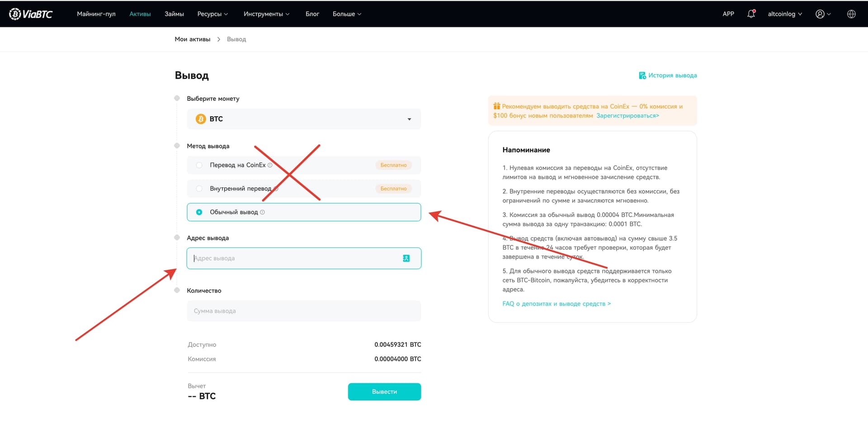Expand the Больше menu
This screenshot has height=440, width=868.
347,14
